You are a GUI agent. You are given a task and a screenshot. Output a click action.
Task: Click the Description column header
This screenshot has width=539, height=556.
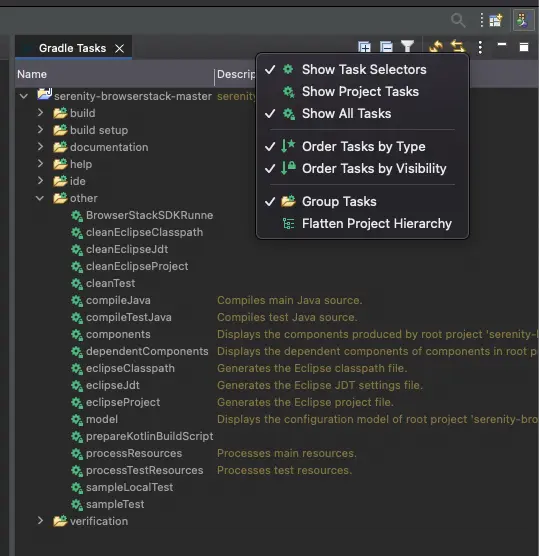click(x=236, y=74)
